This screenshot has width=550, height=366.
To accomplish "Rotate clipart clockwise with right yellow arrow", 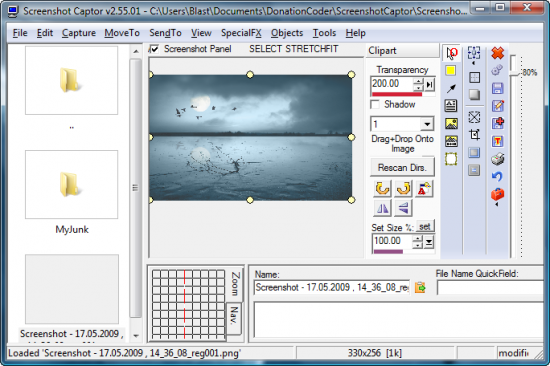I will (403, 189).
